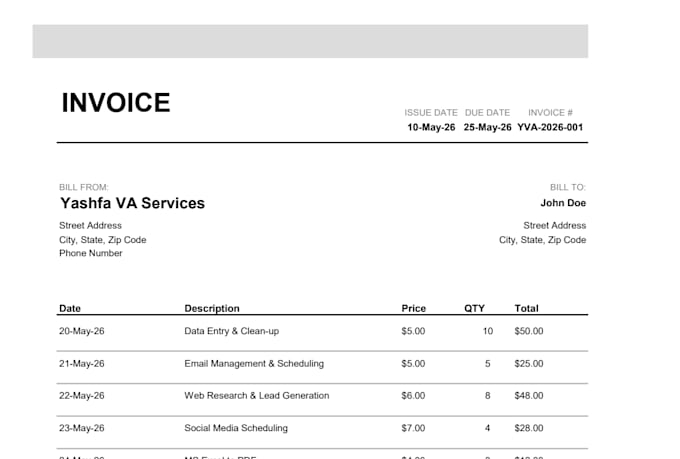This screenshot has width=680, height=459.
Task: Click the John Doe bill-to name
Action: (x=563, y=203)
